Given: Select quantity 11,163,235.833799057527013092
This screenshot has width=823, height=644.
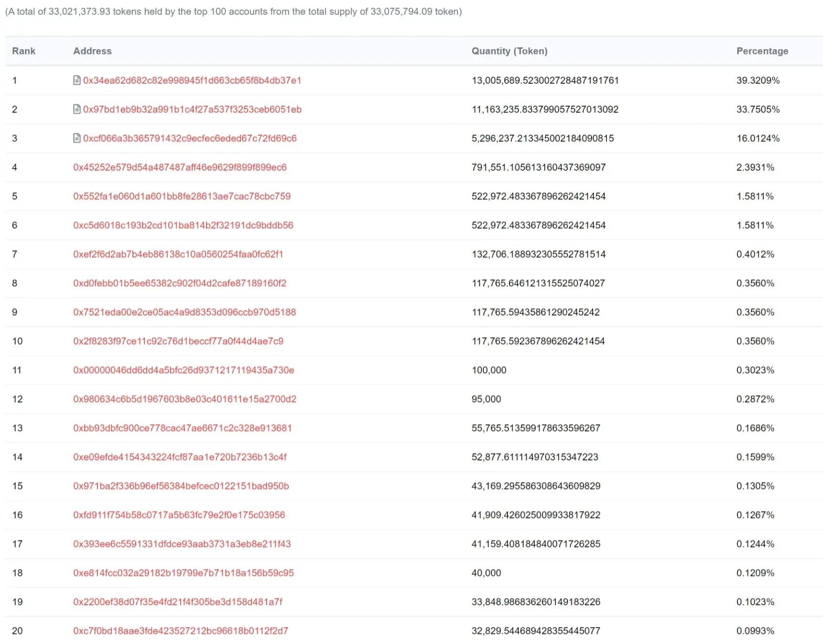Looking at the screenshot, I should tap(545, 109).
